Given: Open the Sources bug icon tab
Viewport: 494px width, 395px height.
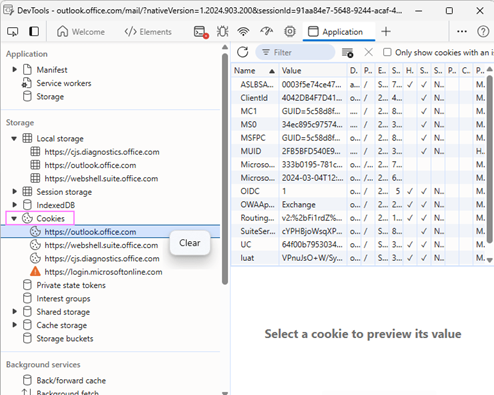Looking at the screenshot, I should pos(222,32).
